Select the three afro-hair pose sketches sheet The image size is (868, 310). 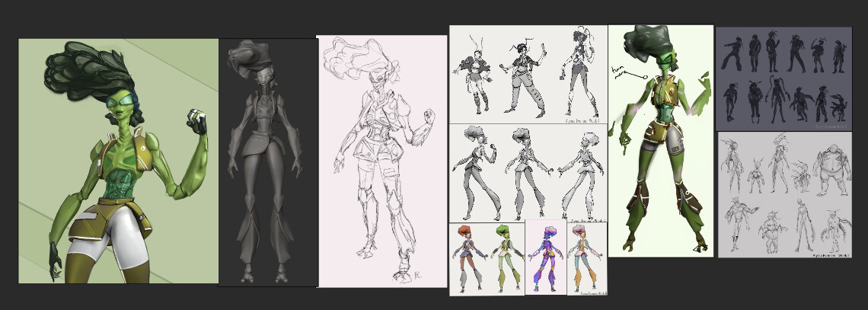pyautogui.click(x=528, y=173)
